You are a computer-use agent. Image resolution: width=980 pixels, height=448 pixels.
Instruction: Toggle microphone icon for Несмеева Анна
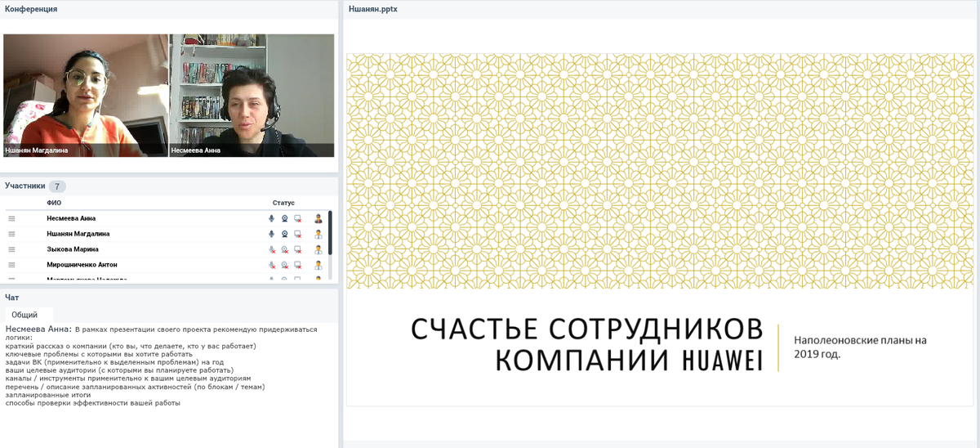pos(272,218)
